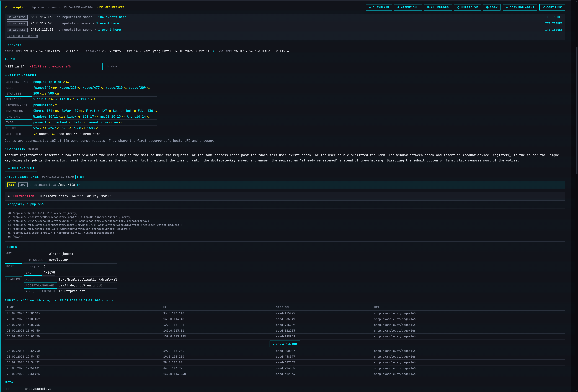Select burst row with IP 93.0.113.110
578x392 pixels.
pos(285,313)
